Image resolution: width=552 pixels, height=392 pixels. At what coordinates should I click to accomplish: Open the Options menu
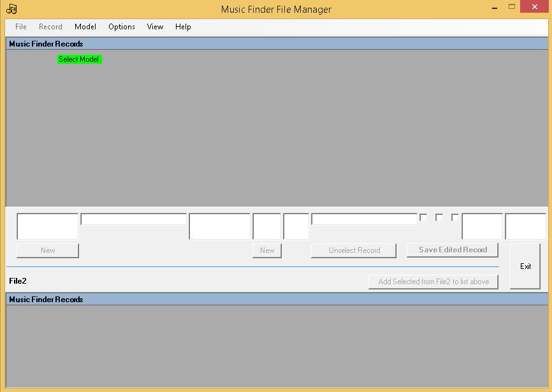121,27
